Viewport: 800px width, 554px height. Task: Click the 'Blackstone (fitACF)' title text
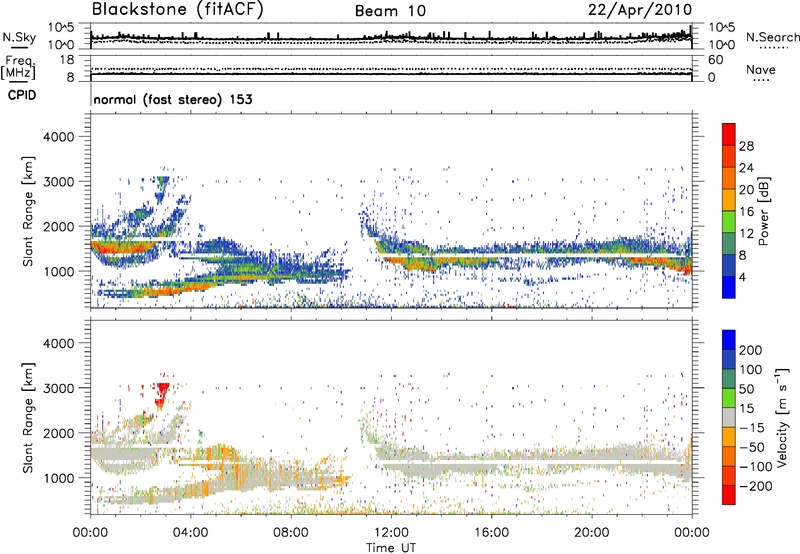[177, 10]
